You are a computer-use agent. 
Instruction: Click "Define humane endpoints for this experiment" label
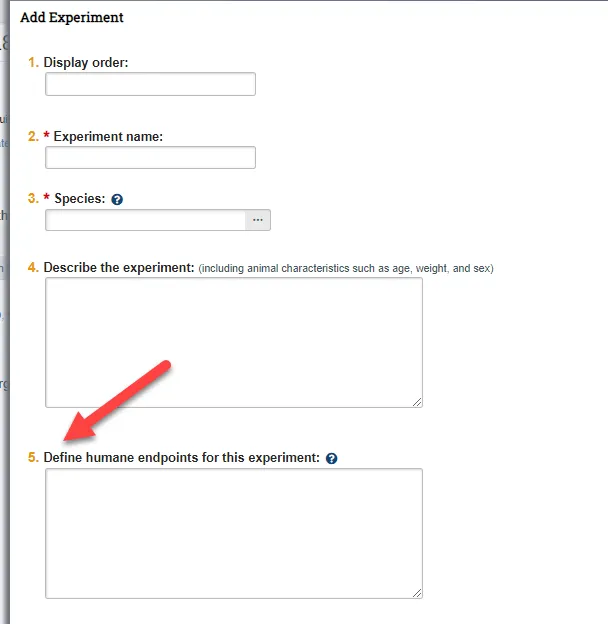tap(181, 458)
